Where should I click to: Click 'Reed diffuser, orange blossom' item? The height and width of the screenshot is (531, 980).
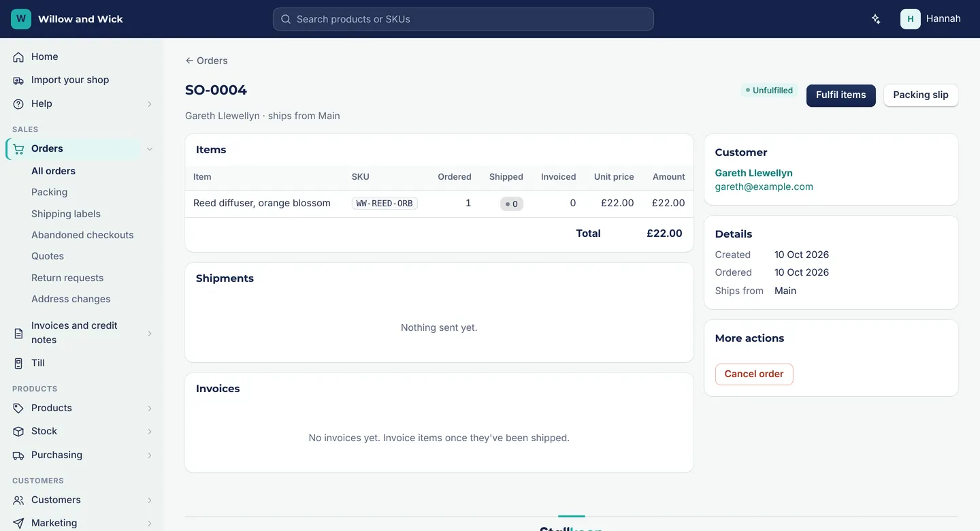(262, 203)
